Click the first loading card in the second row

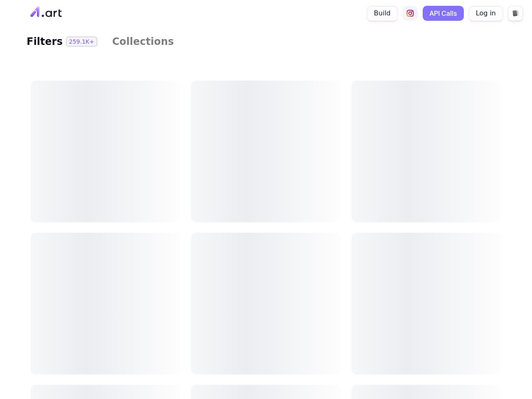pos(105,303)
